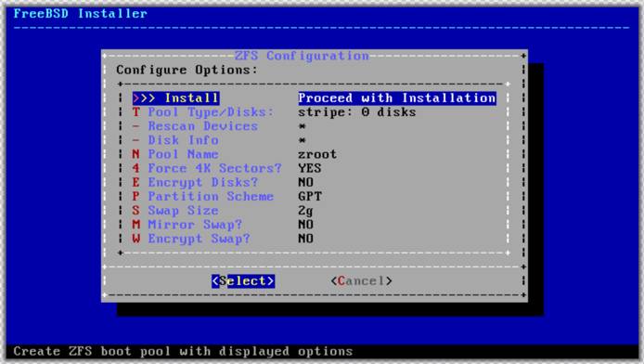Click the asterisk value beside Disk Info
Viewport: 644px width, 364px height.
pos(302,140)
